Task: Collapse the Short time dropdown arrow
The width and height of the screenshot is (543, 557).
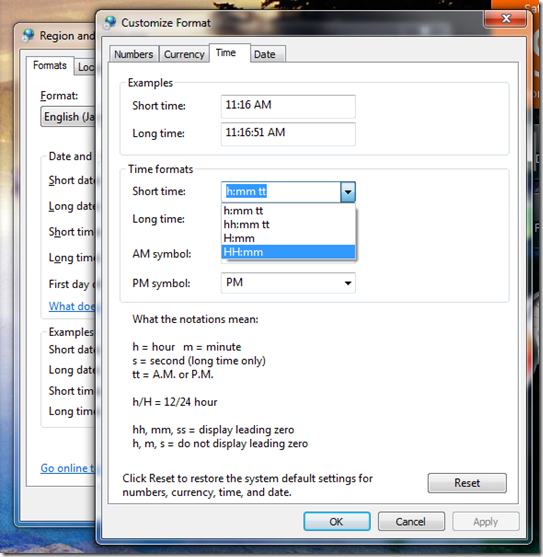Action: pyautogui.click(x=348, y=192)
